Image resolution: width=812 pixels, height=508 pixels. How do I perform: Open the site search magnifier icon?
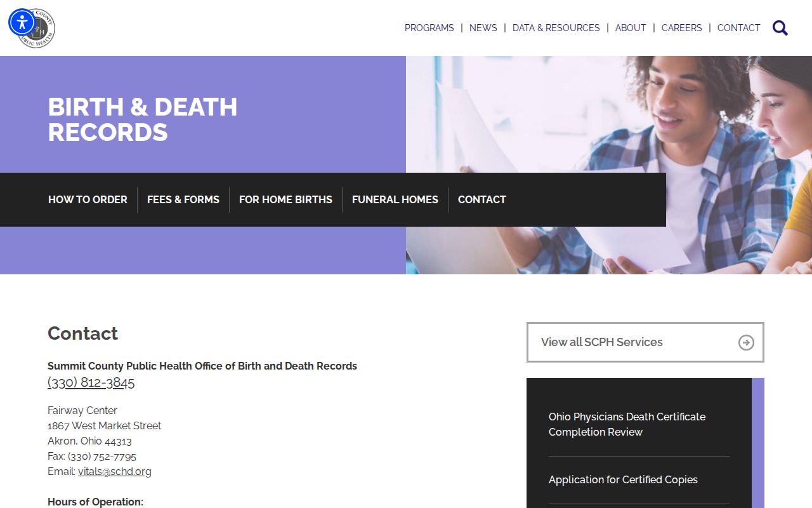(780, 28)
